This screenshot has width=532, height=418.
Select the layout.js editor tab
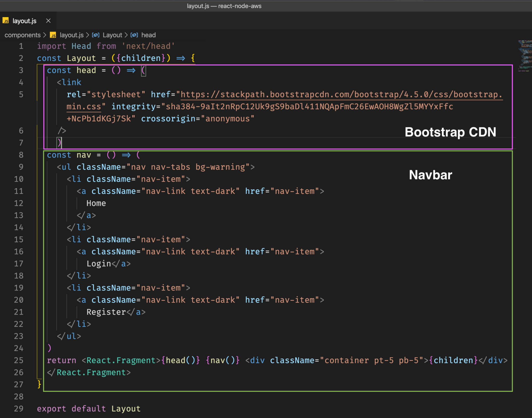(25, 21)
